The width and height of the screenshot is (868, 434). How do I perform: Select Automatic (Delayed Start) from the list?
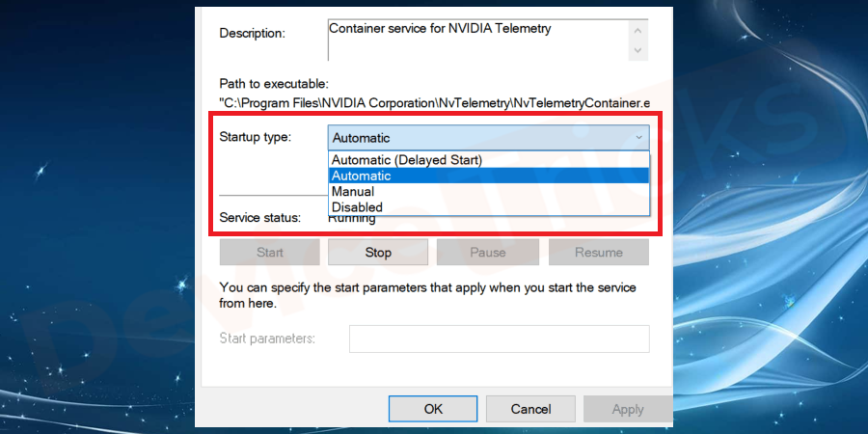point(406,160)
